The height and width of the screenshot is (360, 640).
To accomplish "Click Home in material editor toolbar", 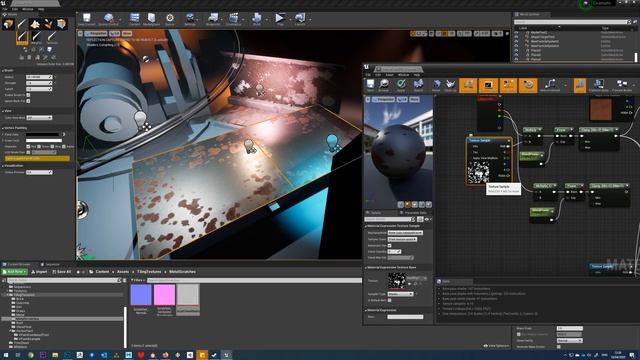I will pyautogui.click(x=436, y=85).
